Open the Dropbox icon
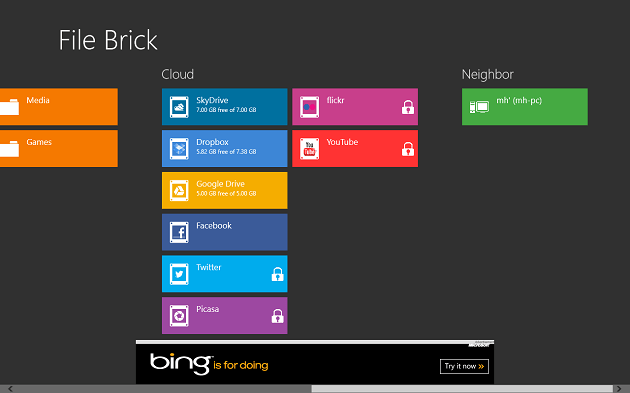The image size is (630, 393). 179,149
